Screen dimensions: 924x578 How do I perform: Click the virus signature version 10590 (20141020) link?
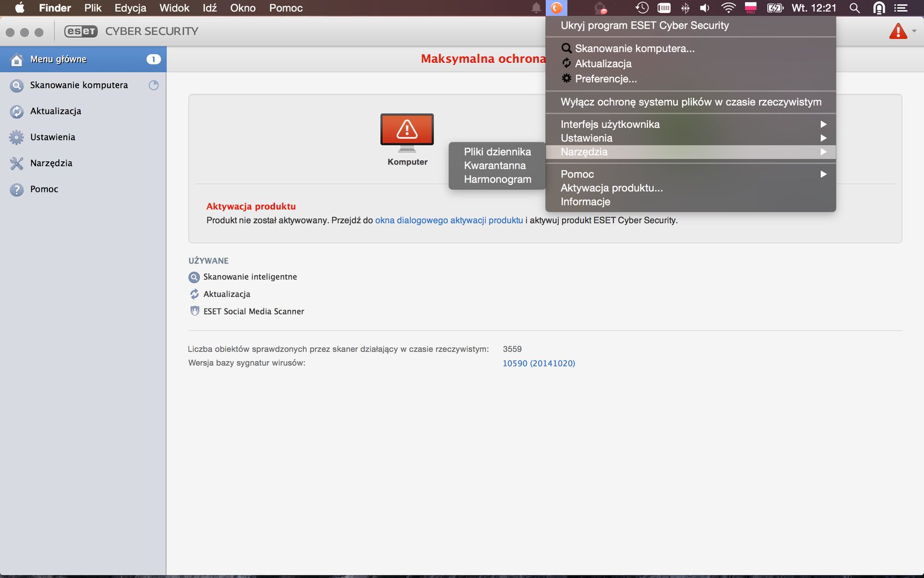click(539, 363)
